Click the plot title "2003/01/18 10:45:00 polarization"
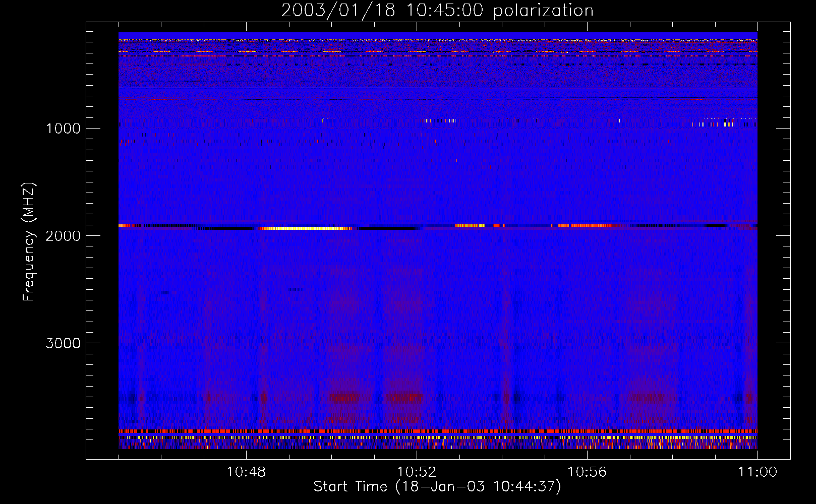Screen dimensions: 816x504 (437, 10)
